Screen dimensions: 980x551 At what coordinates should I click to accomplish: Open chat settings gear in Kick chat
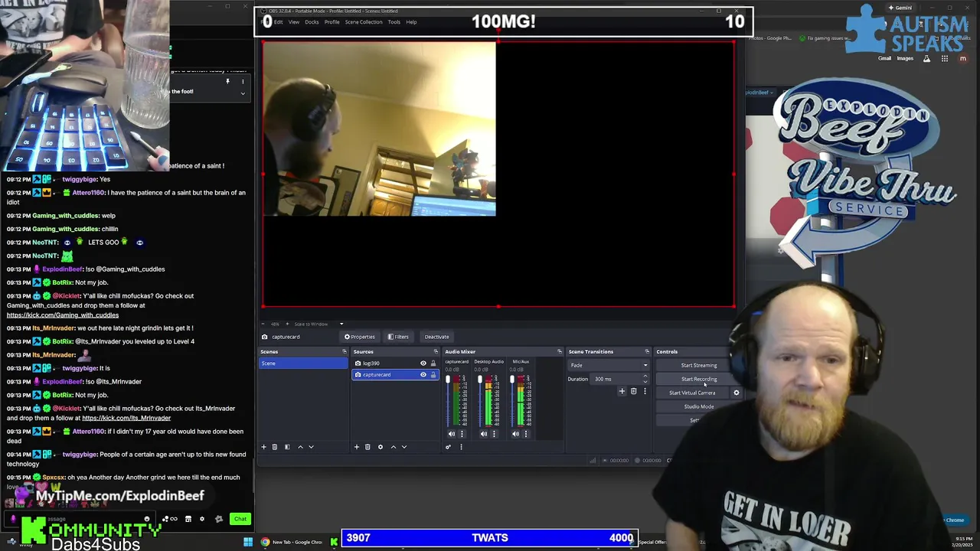(202, 519)
